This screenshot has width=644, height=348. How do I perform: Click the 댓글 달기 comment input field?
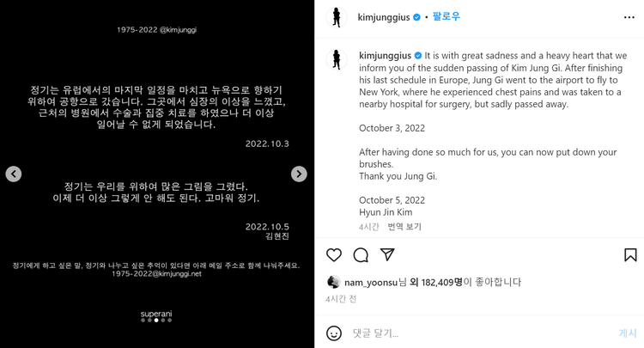tap(481, 333)
